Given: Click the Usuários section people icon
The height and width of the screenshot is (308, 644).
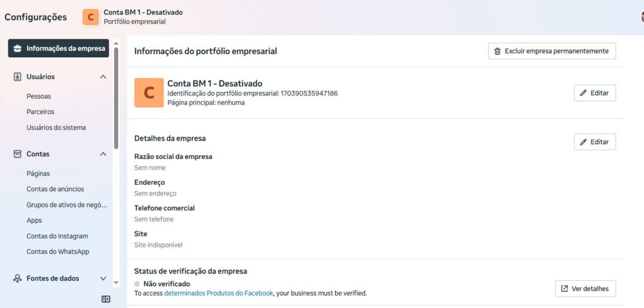Looking at the screenshot, I should [18, 77].
